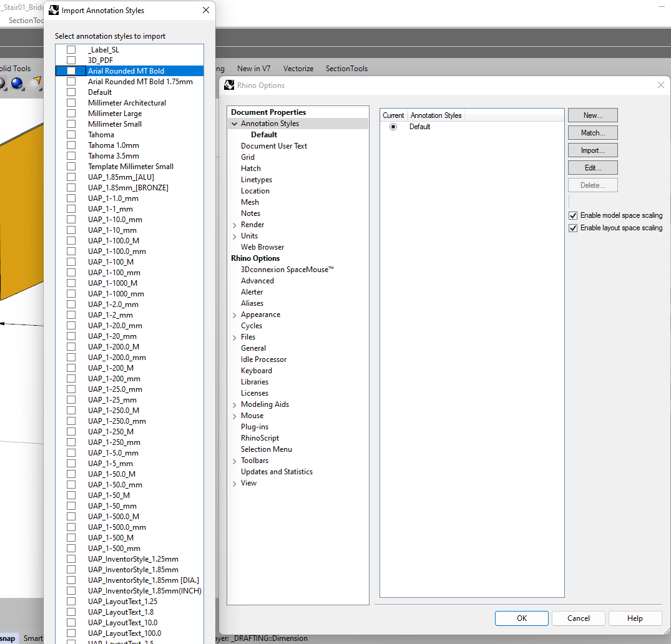
Task: Select the Default current style radio button
Action: tap(393, 127)
